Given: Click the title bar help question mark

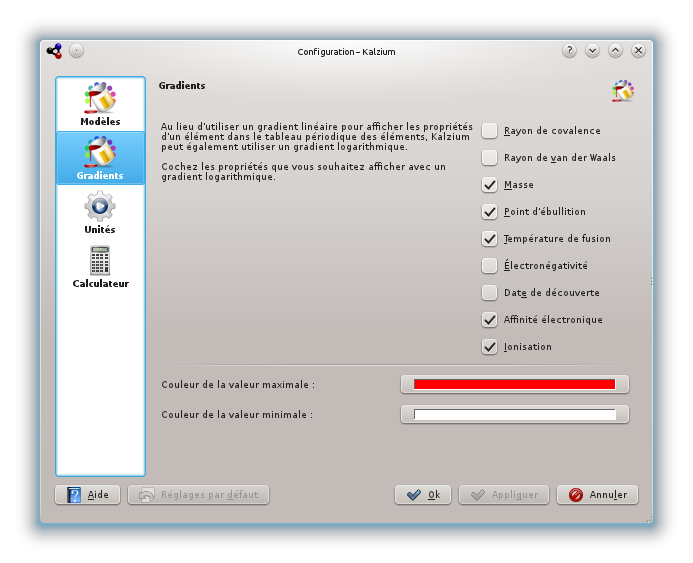Looking at the screenshot, I should pyautogui.click(x=569, y=50).
